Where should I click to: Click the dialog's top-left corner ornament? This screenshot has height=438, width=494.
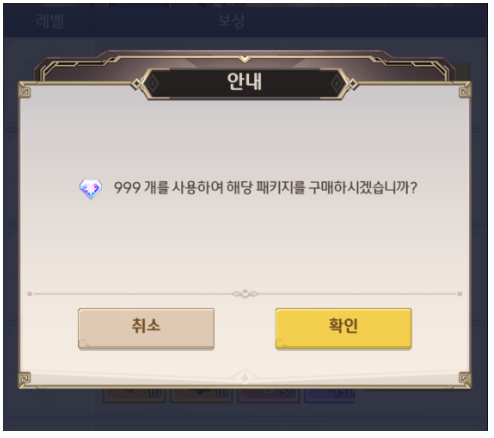click(25, 91)
